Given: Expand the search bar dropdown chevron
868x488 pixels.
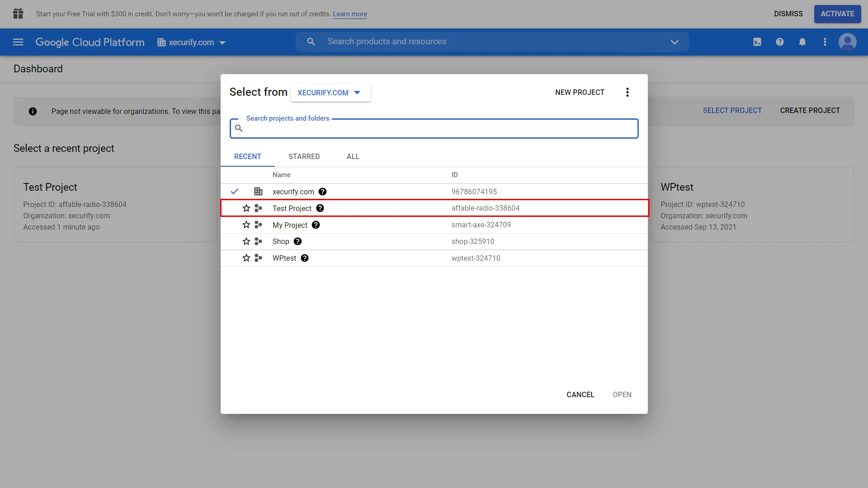Looking at the screenshot, I should 675,42.
